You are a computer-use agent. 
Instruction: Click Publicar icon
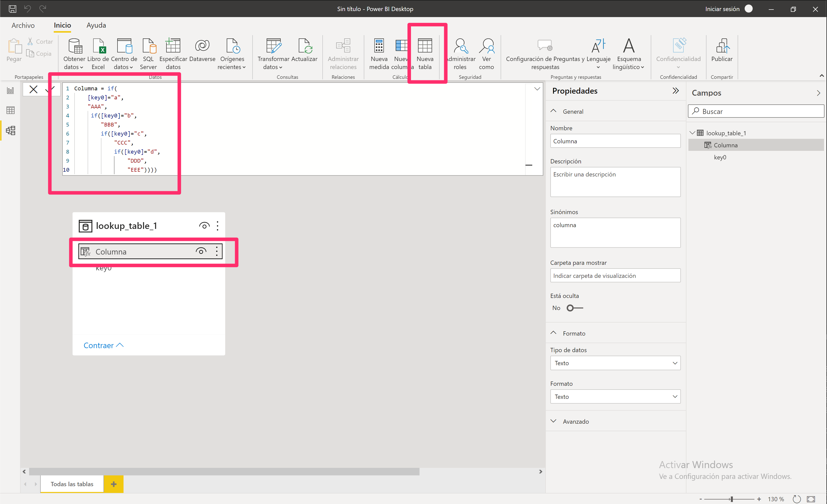click(x=722, y=46)
